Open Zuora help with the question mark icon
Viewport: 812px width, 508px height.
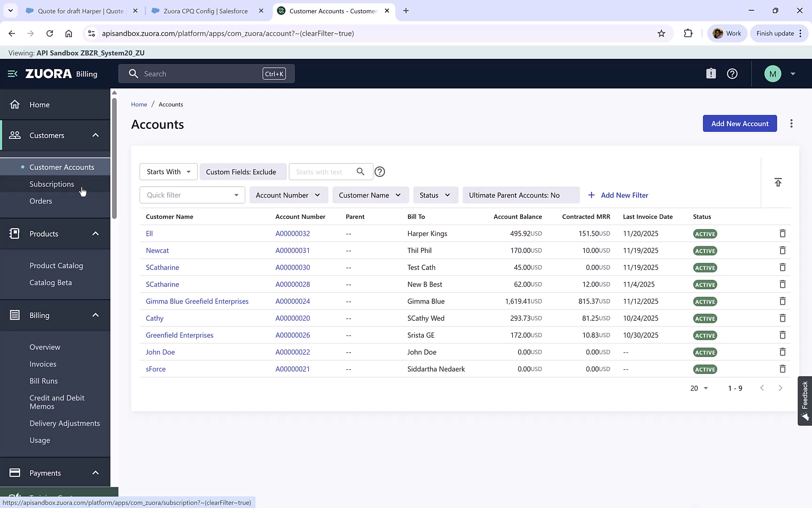tap(732, 73)
